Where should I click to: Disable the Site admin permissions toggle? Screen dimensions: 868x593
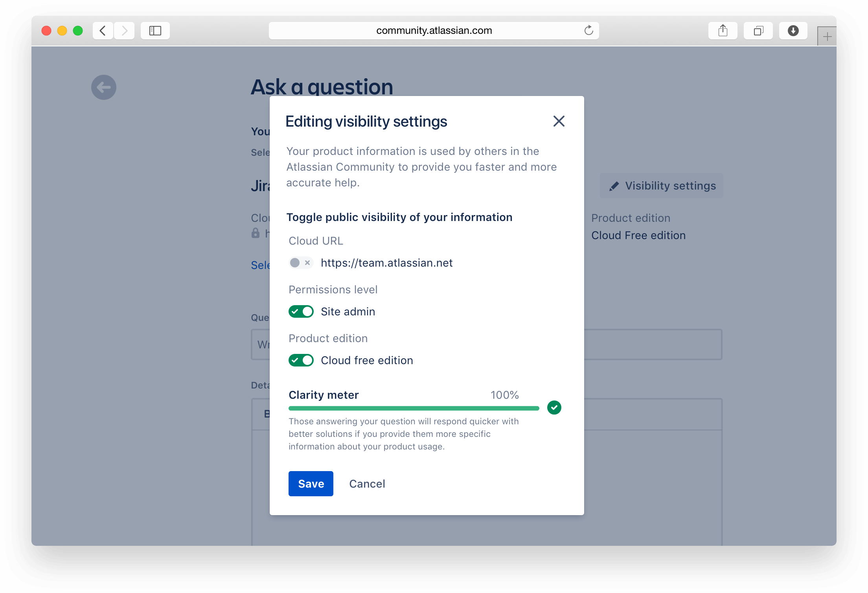[x=301, y=311]
